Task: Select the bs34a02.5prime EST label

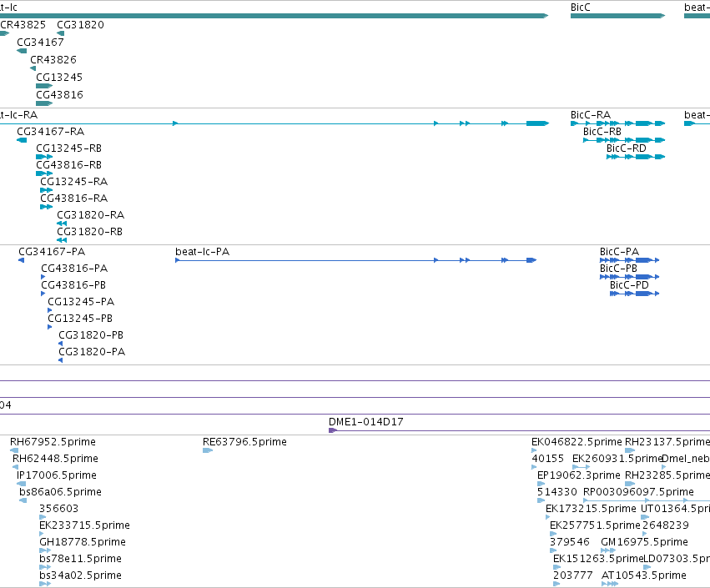Action: 81,575
